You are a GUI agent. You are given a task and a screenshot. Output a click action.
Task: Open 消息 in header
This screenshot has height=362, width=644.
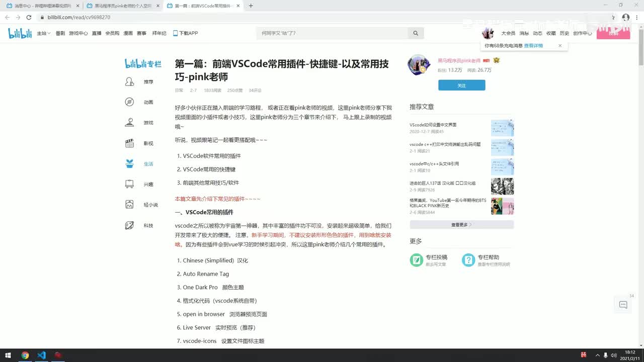524,33
